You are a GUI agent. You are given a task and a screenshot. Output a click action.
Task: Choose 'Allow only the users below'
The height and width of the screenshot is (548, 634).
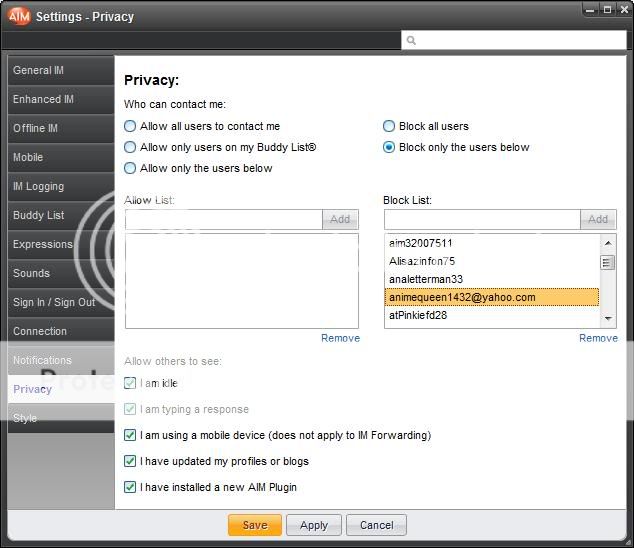tap(130, 168)
